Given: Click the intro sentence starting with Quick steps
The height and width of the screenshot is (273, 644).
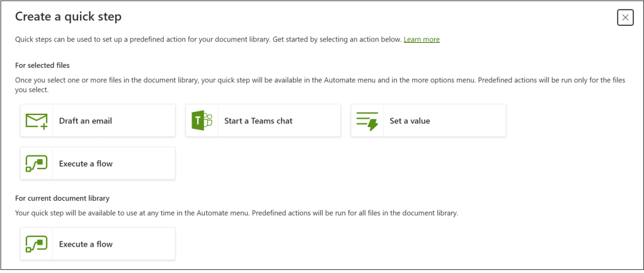Looking at the screenshot, I should tap(208, 40).
